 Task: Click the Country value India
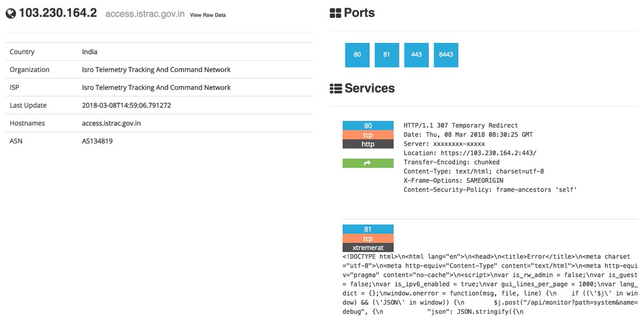[90, 52]
